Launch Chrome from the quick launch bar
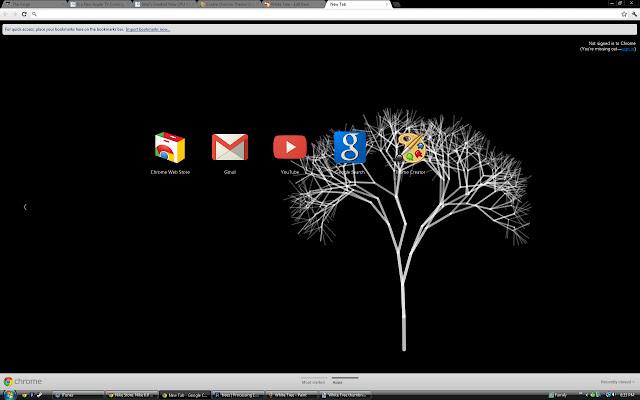 (24, 395)
